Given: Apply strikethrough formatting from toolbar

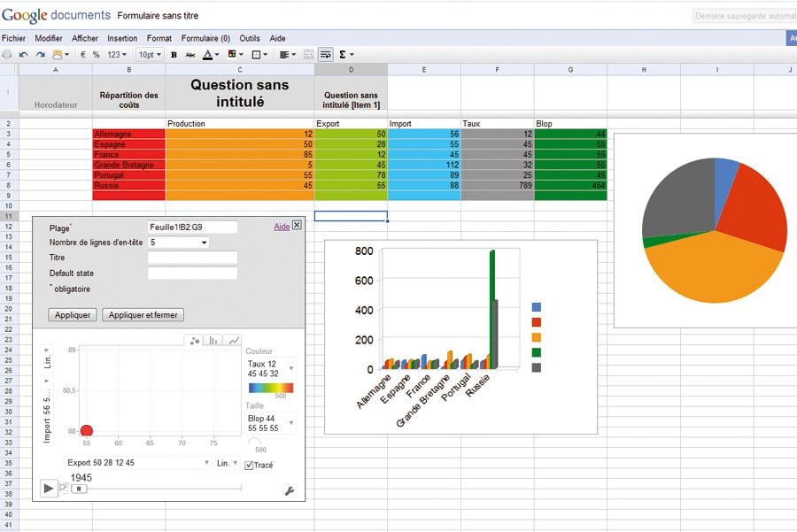Looking at the screenshot, I should coord(190,55).
